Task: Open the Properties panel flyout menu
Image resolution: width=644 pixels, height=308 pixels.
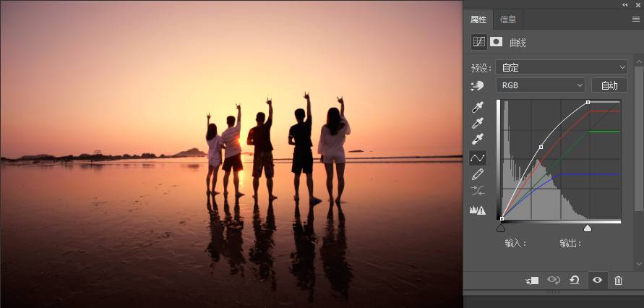Action: 636,19
